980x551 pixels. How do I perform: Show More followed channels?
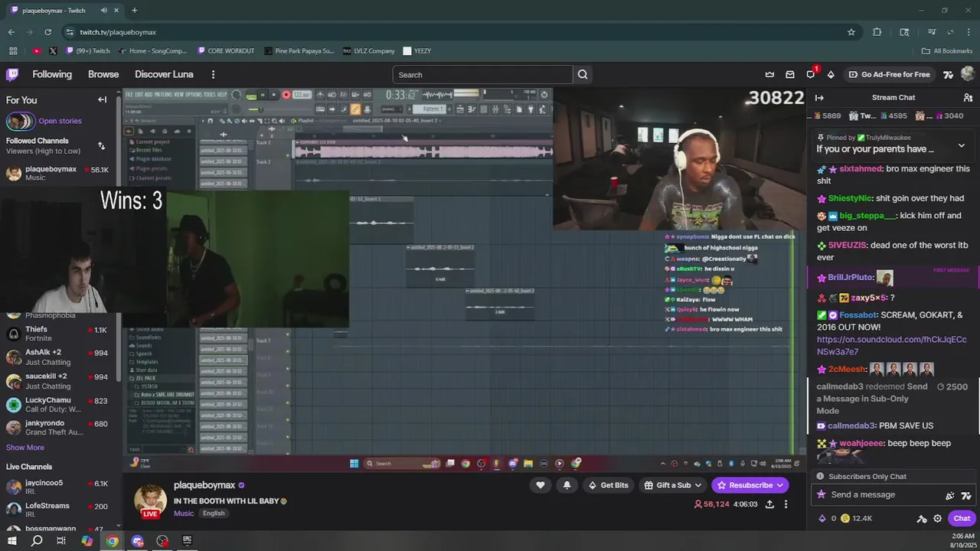[x=25, y=448]
